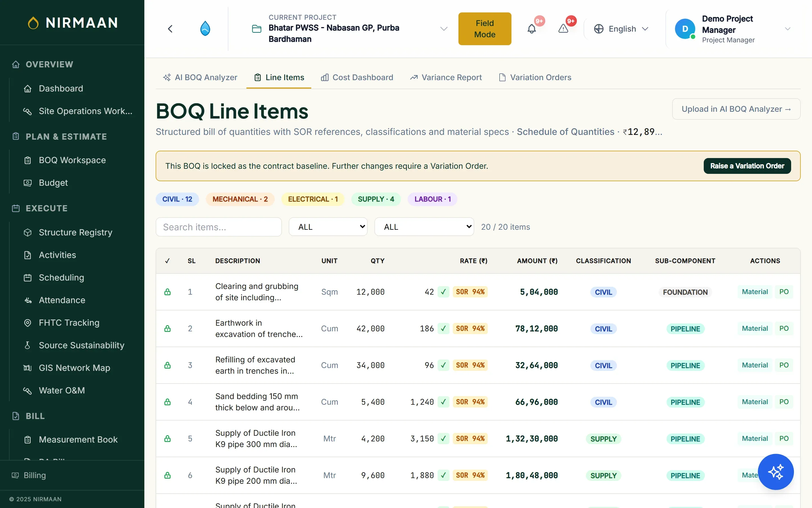Switch to the Variation Orders tab

tap(535, 77)
